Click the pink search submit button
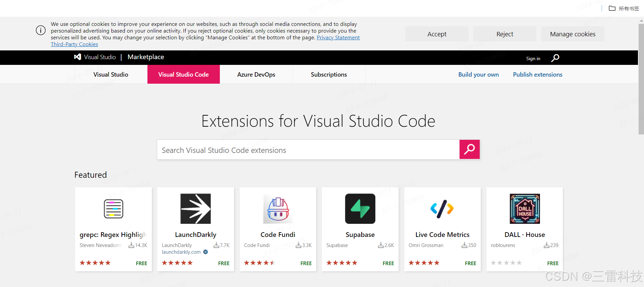 coord(469,149)
